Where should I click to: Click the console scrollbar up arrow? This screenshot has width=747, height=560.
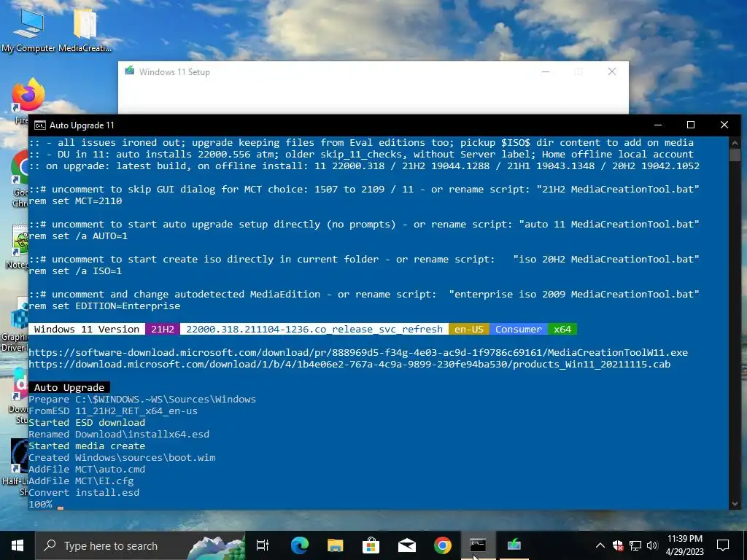click(x=735, y=142)
